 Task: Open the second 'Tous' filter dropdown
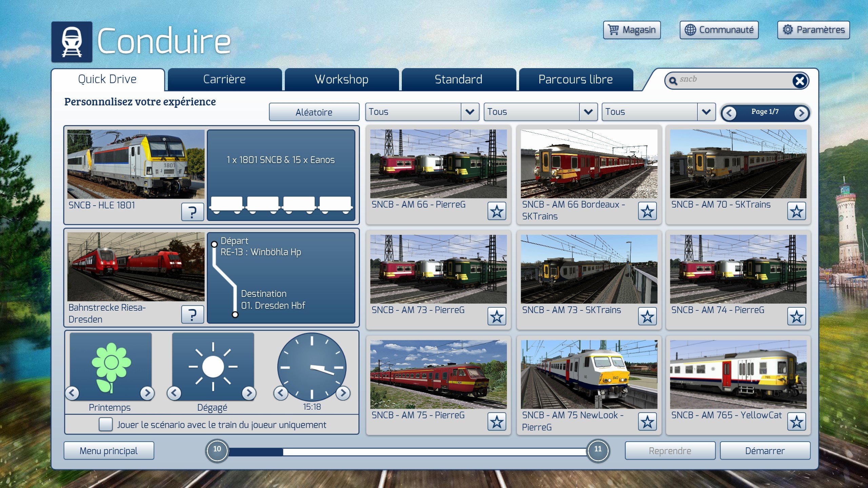(x=540, y=112)
